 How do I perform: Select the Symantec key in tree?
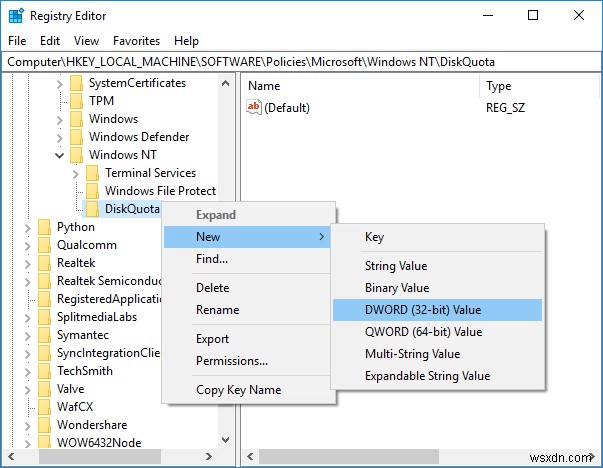pos(83,335)
